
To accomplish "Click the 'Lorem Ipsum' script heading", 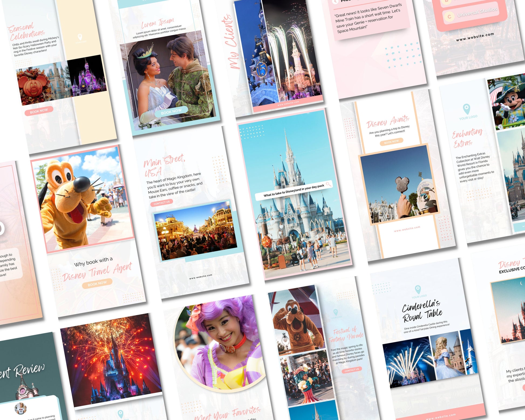I will [x=158, y=23].
